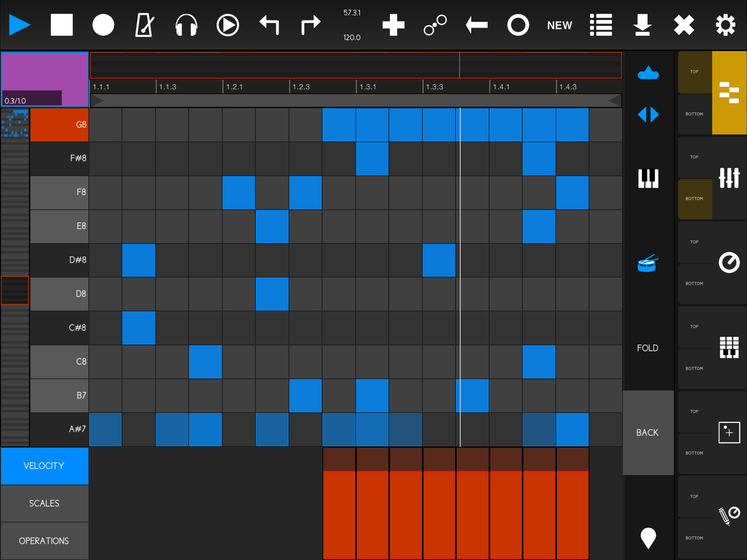747x560 pixels.
Task: Toggle FOLD view of piano roll
Action: point(647,348)
